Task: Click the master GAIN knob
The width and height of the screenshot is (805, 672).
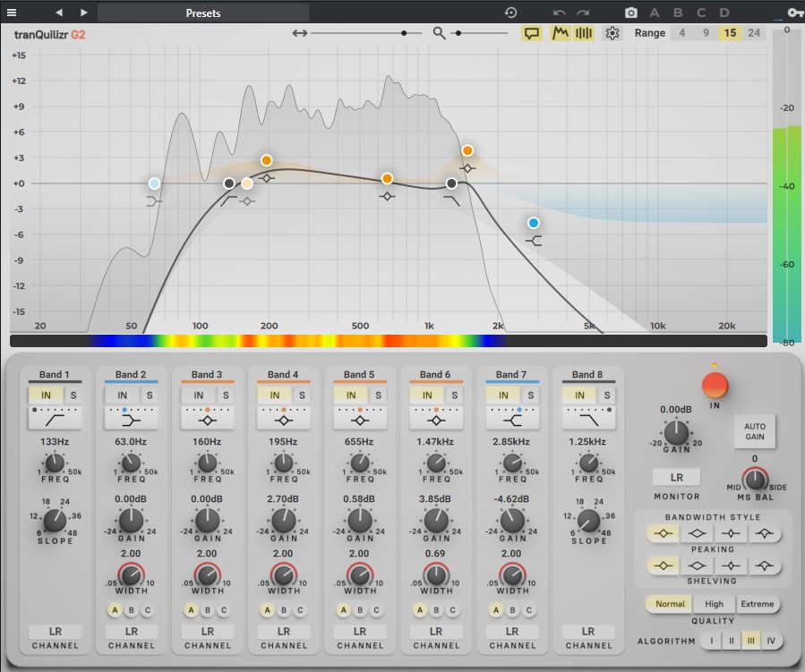Action: pyautogui.click(x=677, y=432)
